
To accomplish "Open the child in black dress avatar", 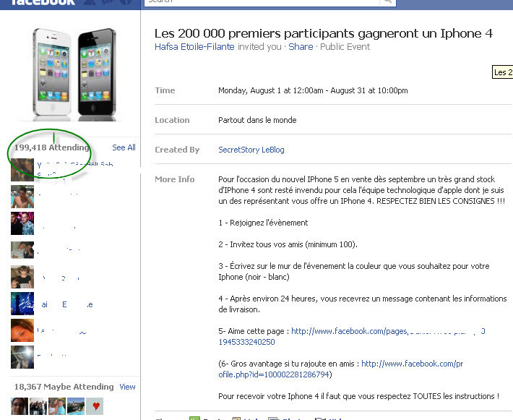I will click(22, 277).
